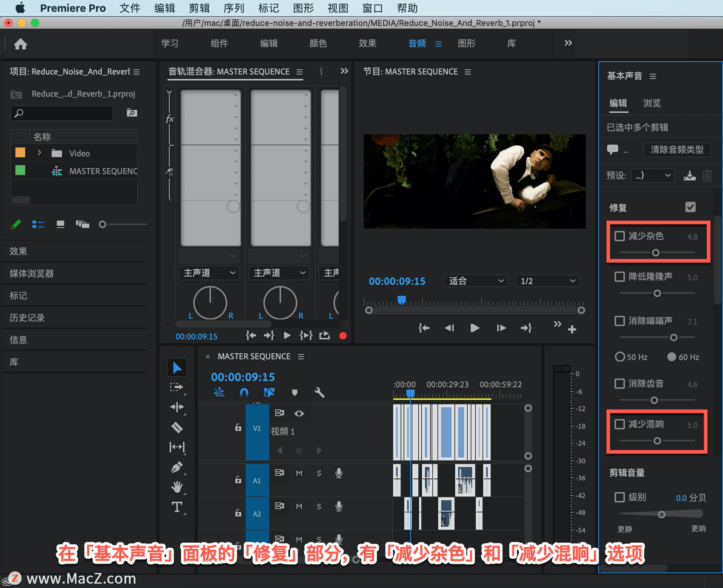Switch project panel to icon view
Viewport: 723px width, 588px height.
pos(60,225)
